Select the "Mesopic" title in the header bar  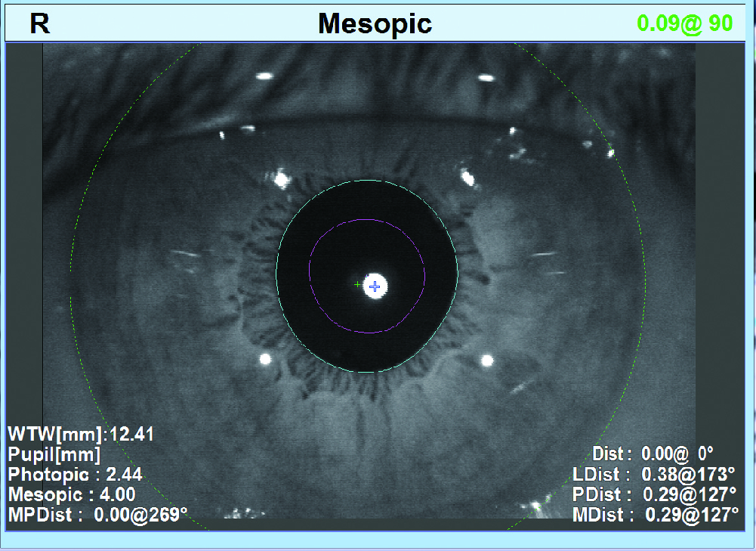(375, 23)
